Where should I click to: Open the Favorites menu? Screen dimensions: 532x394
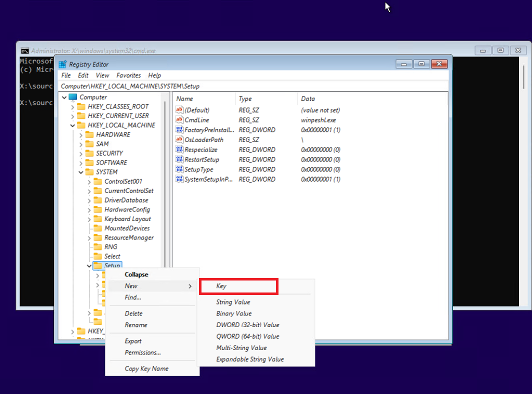coord(128,75)
